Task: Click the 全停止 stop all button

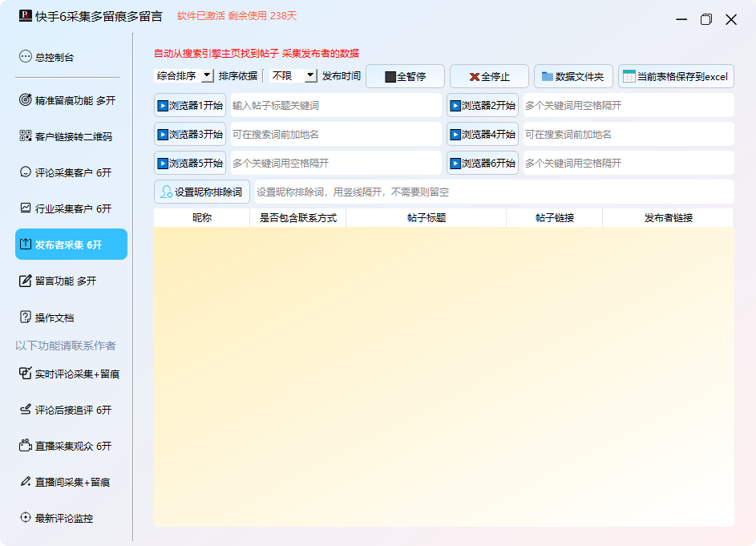Action: [489, 77]
